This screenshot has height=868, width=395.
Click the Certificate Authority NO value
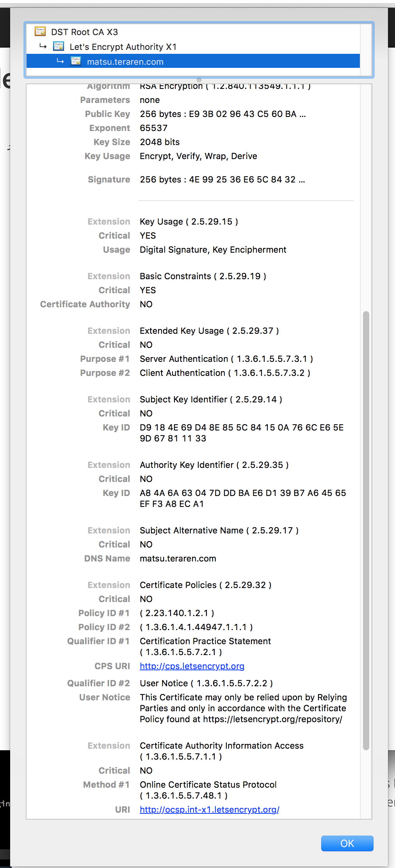(x=146, y=304)
